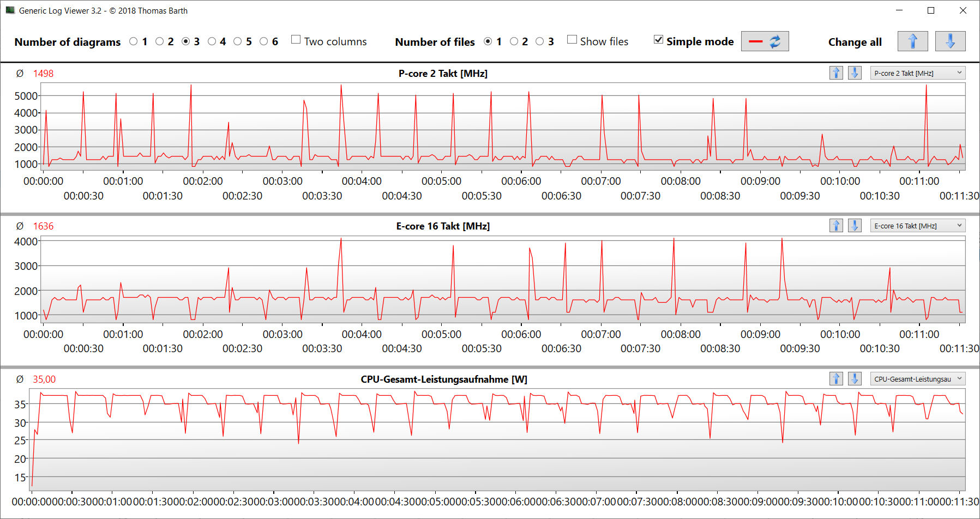
Task: Enable the Two columns checkbox
Action: pyautogui.click(x=296, y=40)
